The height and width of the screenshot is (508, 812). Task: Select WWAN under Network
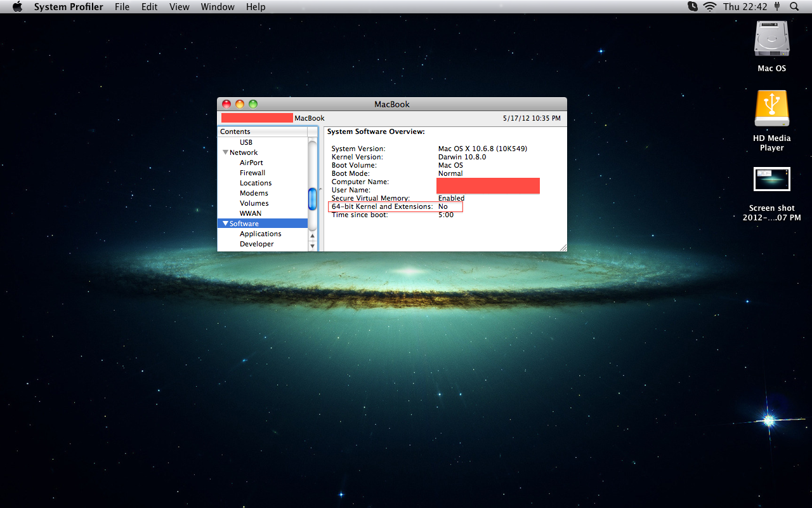pos(251,213)
